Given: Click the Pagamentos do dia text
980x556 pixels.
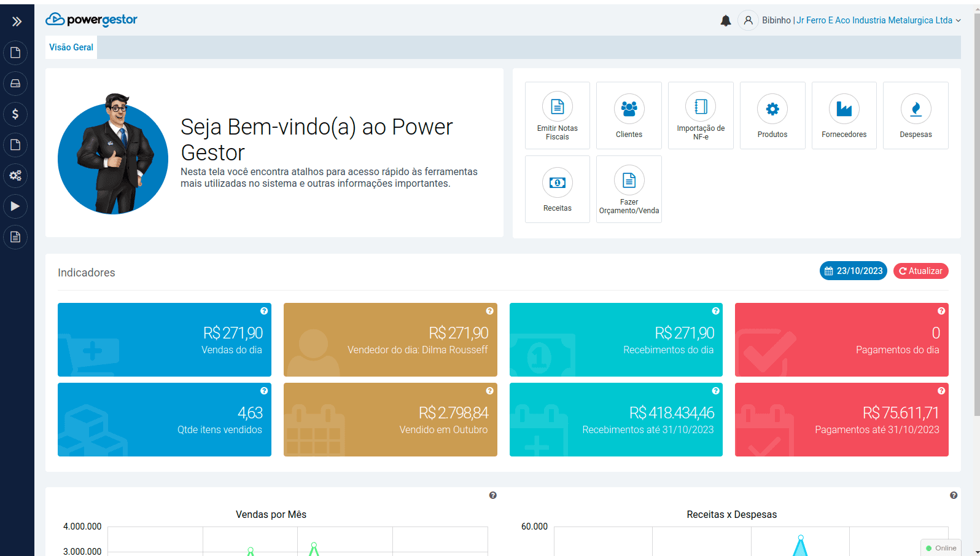Looking at the screenshot, I should click(x=898, y=350).
